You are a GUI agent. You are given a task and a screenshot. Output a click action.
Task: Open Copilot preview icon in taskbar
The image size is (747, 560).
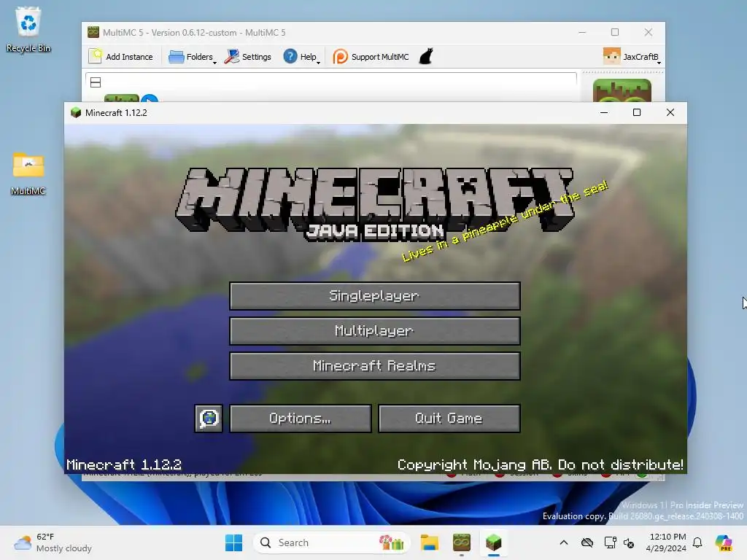click(724, 542)
